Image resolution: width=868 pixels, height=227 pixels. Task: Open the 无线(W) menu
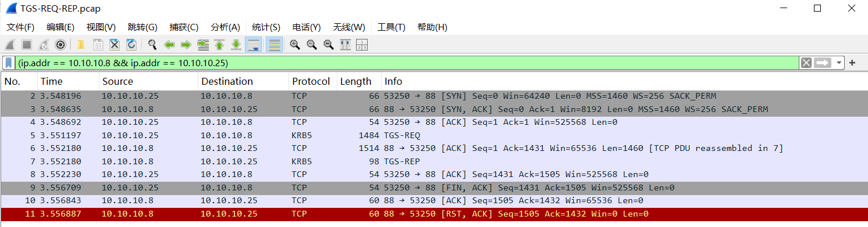point(349,27)
